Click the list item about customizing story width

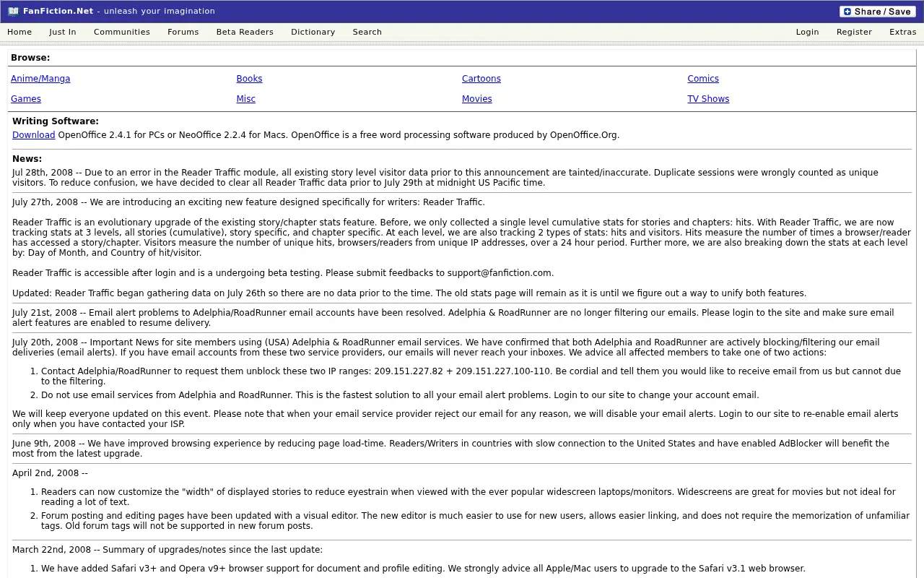468,497
